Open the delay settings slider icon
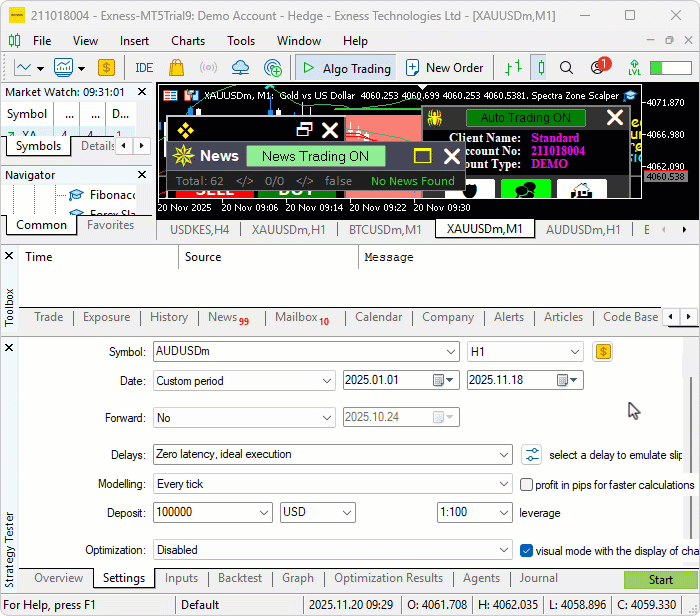The image size is (700, 616). click(532, 454)
